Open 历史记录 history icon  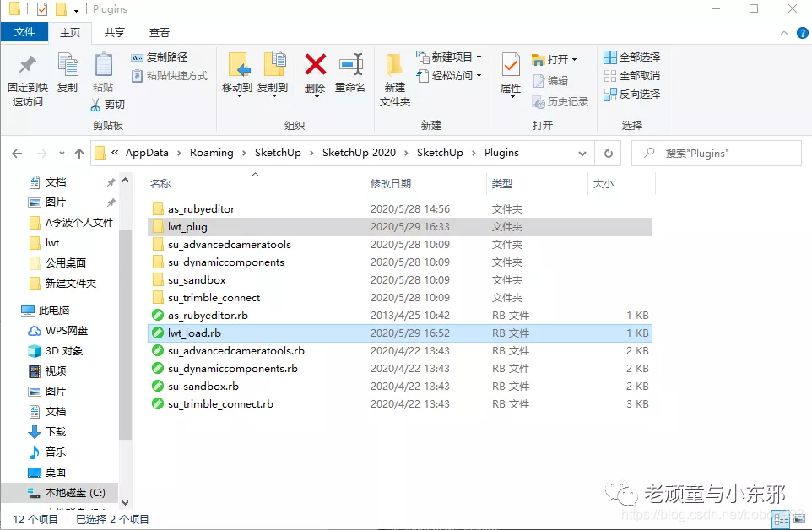(x=539, y=102)
